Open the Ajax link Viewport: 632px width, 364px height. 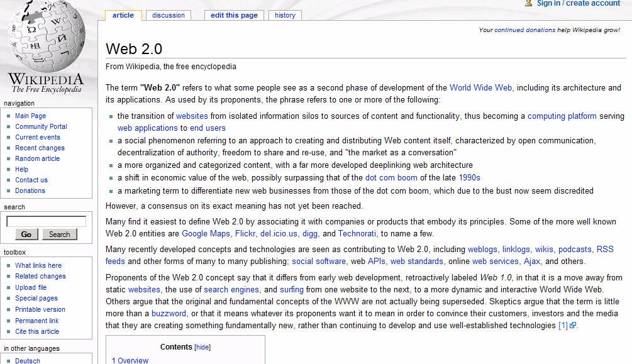531,262
